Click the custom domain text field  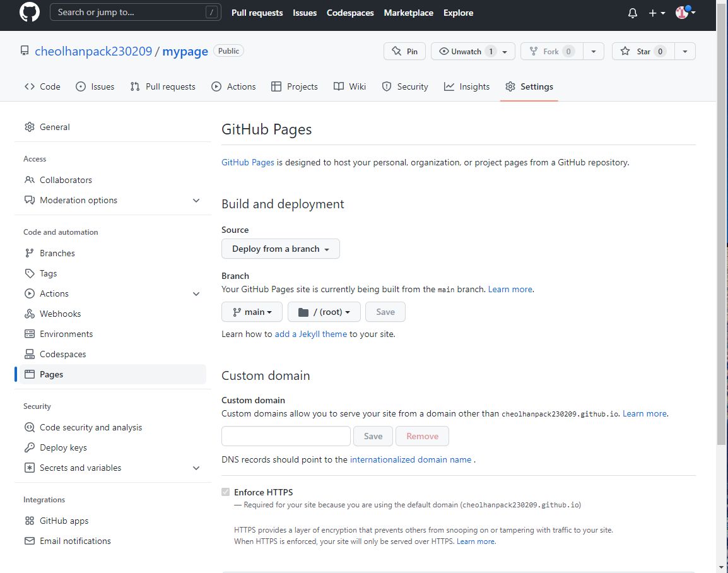click(x=286, y=436)
